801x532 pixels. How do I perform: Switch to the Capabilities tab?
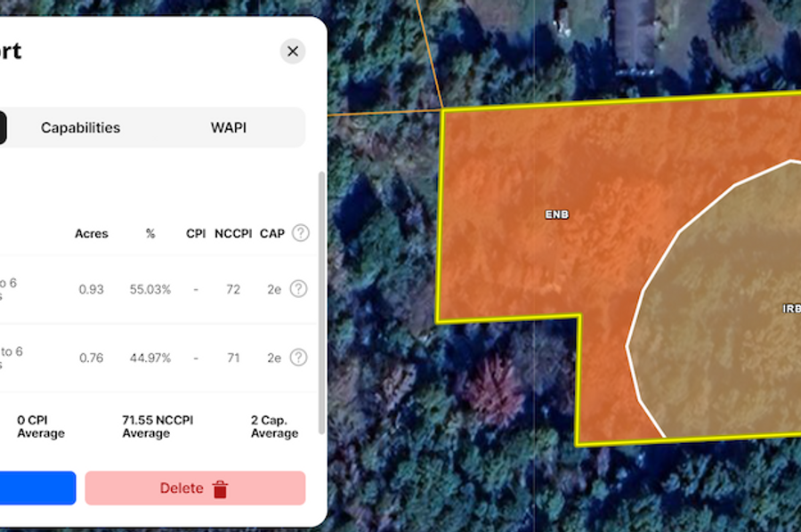pos(80,128)
